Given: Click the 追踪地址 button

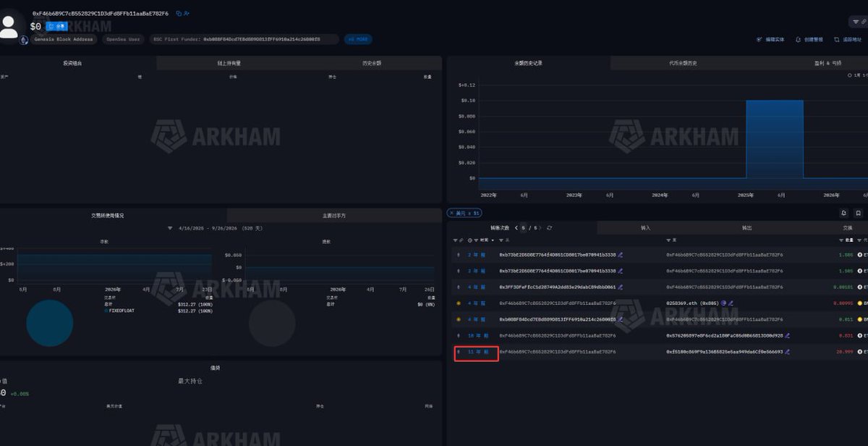Looking at the screenshot, I should 848,40.
